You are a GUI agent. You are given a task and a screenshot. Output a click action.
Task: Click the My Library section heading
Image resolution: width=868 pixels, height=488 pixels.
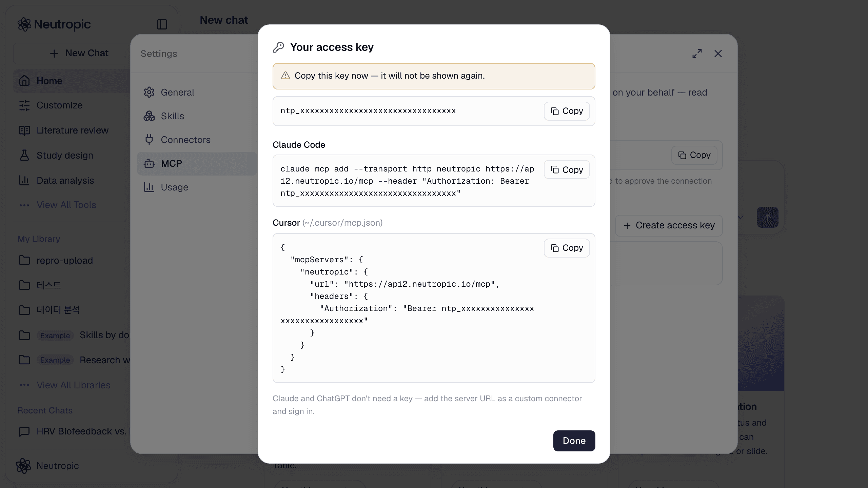tap(39, 239)
